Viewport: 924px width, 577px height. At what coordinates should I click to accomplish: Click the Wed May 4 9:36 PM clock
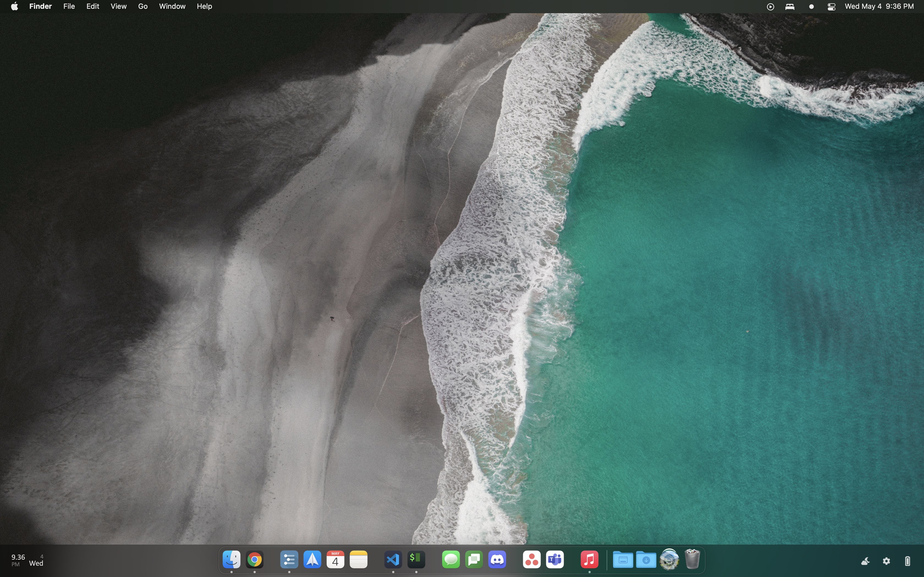[x=879, y=7]
